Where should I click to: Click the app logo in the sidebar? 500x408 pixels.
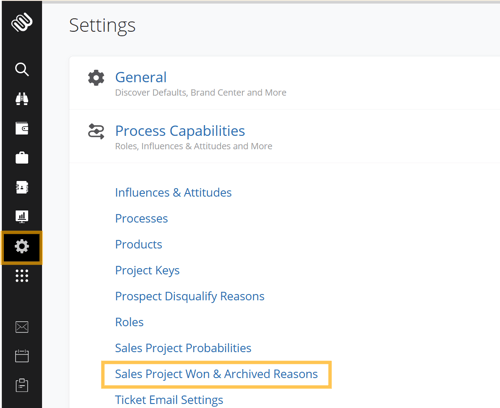pos(22,22)
